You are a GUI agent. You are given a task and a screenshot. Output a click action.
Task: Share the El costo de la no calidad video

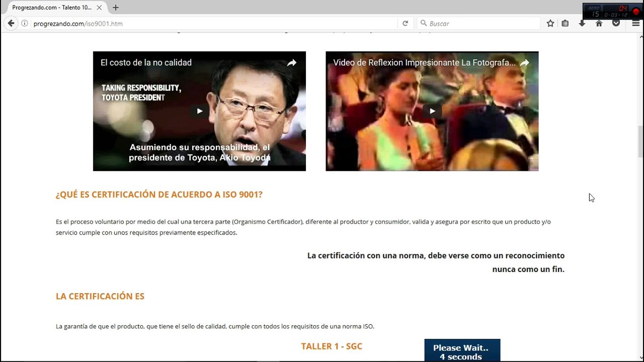(292, 63)
